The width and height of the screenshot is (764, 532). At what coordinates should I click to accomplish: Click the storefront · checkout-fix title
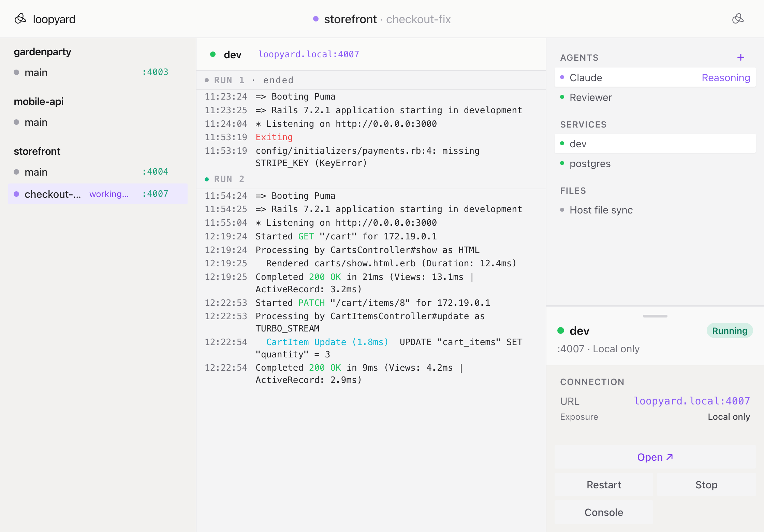387,19
